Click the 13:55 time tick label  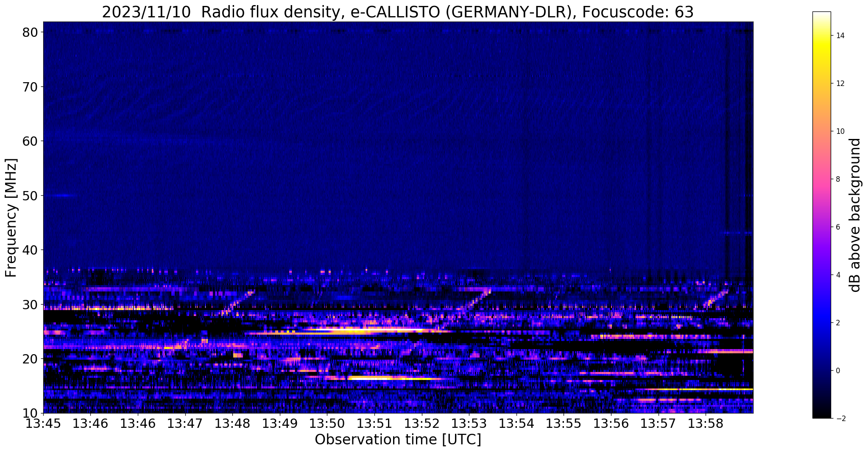[x=564, y=423]
